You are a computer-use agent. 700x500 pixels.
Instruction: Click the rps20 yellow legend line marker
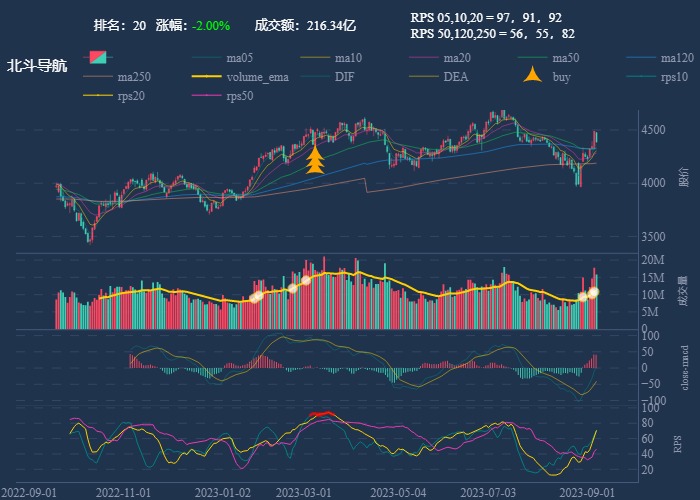tap(98, 95)
